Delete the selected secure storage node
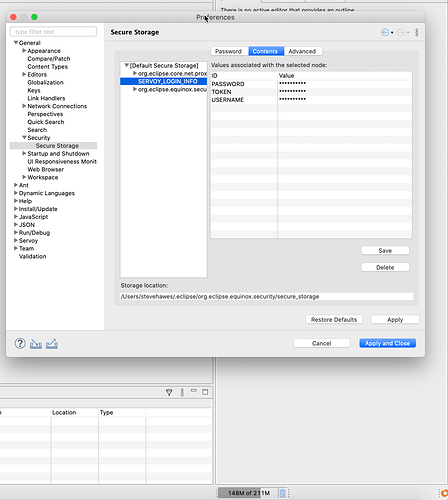Image resolution: width=448 pixels, height=500 pixels. (385, 267)
